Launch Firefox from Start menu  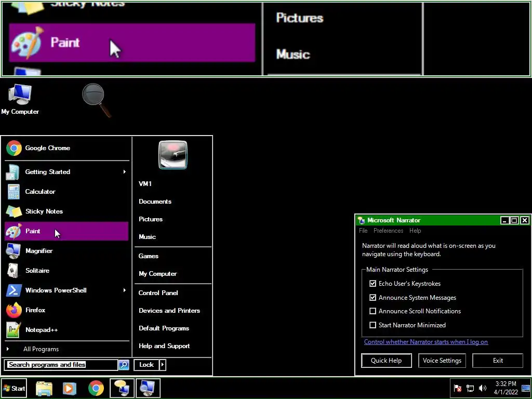[x=66, y=310]
